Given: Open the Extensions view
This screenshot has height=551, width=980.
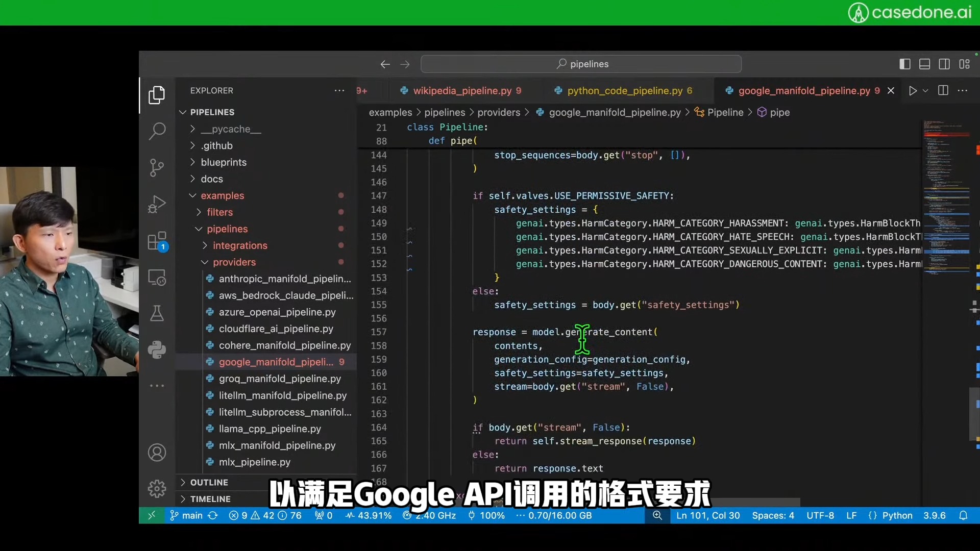Looking at the screenshot, I should tap(157, 241).
